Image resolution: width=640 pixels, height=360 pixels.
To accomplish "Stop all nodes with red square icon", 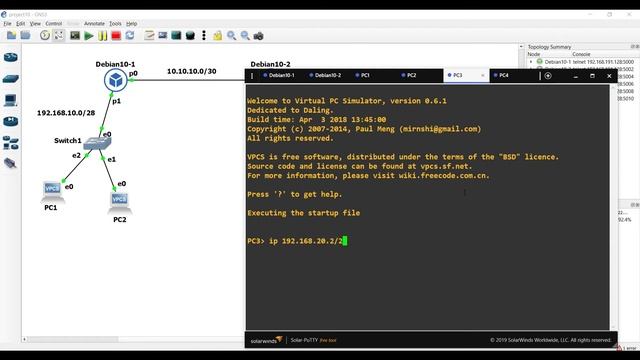I will [x=116, y=36].
